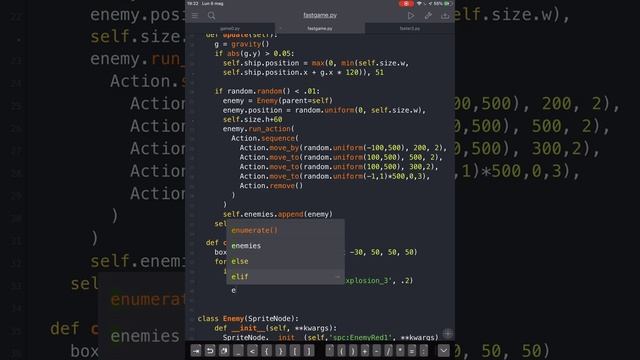Switch to the first tab game2.py
640x360 pixels.
click(x=230, y=28)
